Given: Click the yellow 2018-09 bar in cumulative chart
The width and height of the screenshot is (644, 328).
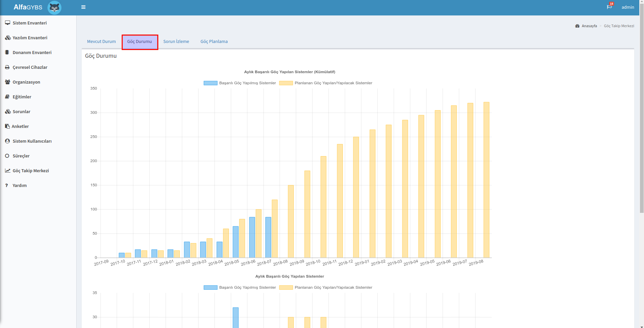Looking at the screenshot, I should (x=307, y=214).
